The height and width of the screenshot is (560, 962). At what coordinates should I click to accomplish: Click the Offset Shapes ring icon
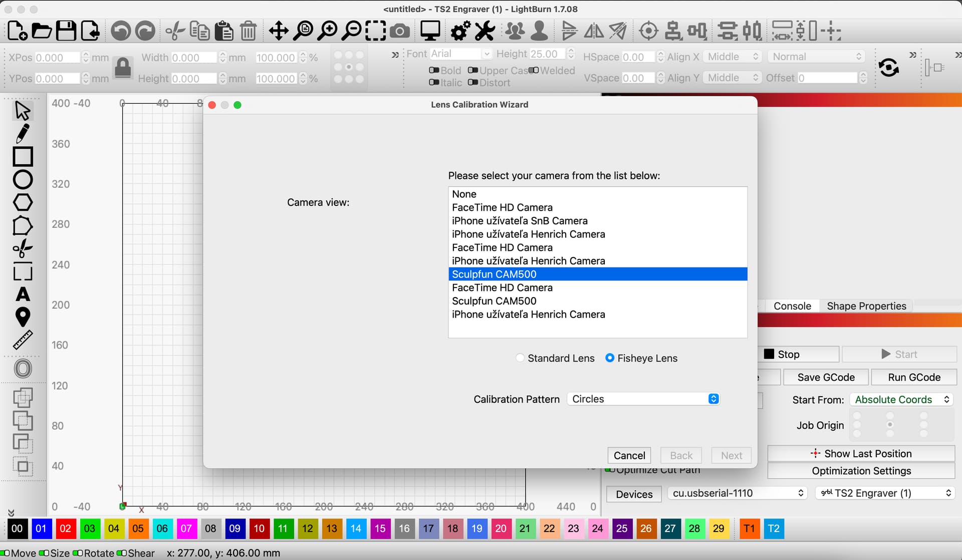(x=23, y=369)
